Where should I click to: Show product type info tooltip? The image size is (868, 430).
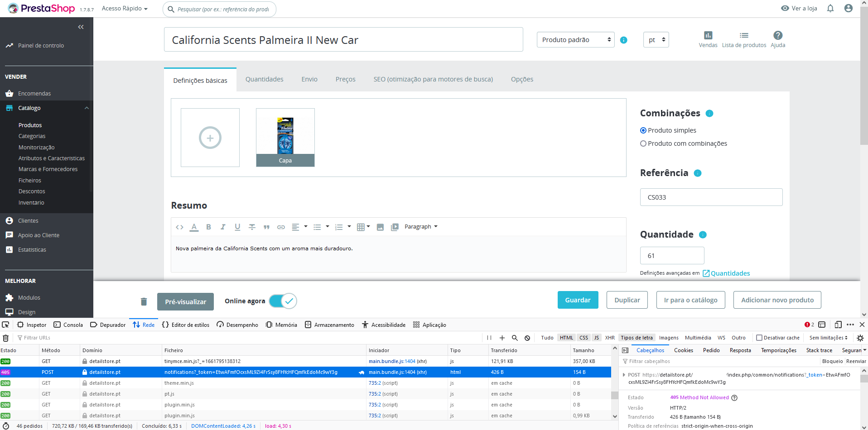(x=624, y=40)
